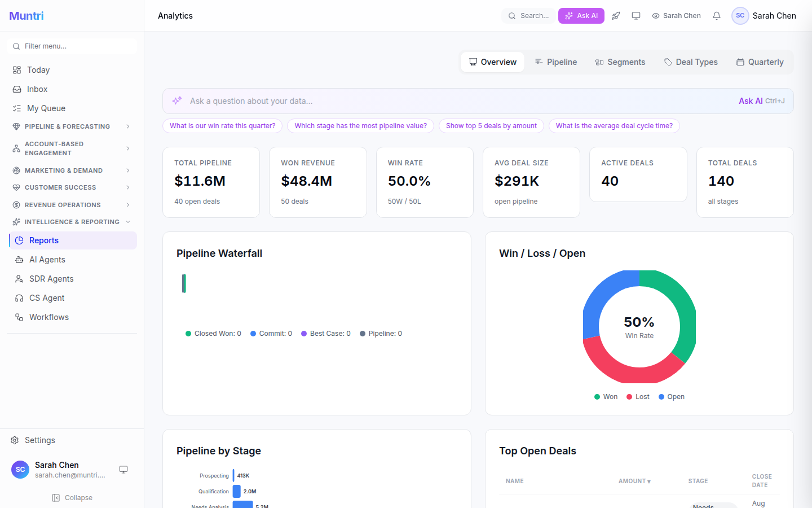Select the Inbox icon in the sidebar
Image resolution: width=812 pixels, height=508 pixels.
17,89
